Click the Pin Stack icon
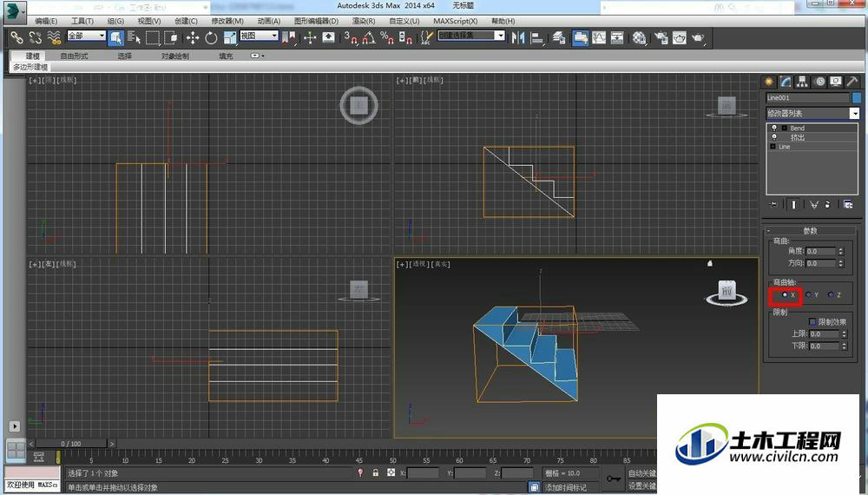The height and width of the screenshot is (495, 868). click(x=773, y=204)
